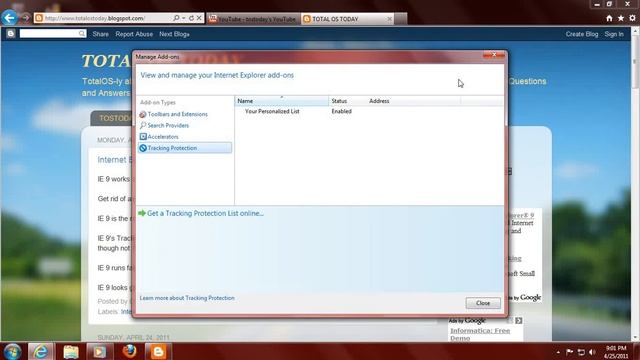The height and width of the screenshot is (360, 640).
Task: Click Get a Tracking Protection List online
Action: [205, 213]
